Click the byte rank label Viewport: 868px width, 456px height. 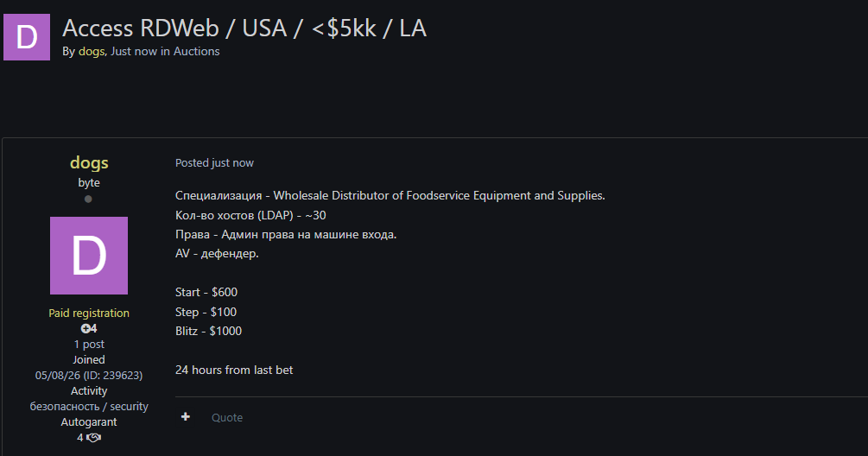(x=89, y=182)
